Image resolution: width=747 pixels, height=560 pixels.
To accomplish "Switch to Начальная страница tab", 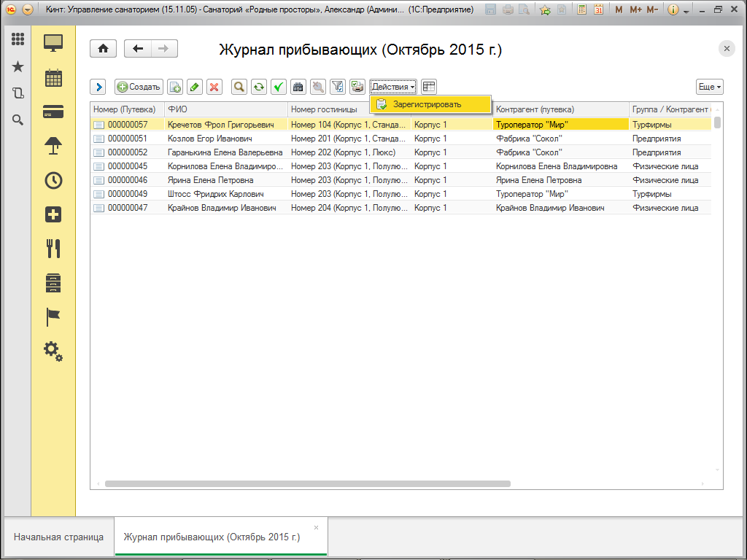I will click(58, 537).
